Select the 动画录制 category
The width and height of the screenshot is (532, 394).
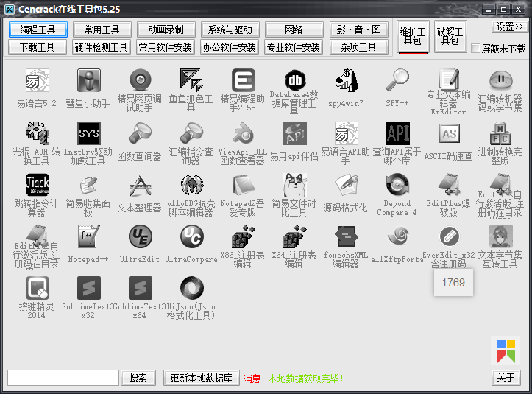[166, 29]
